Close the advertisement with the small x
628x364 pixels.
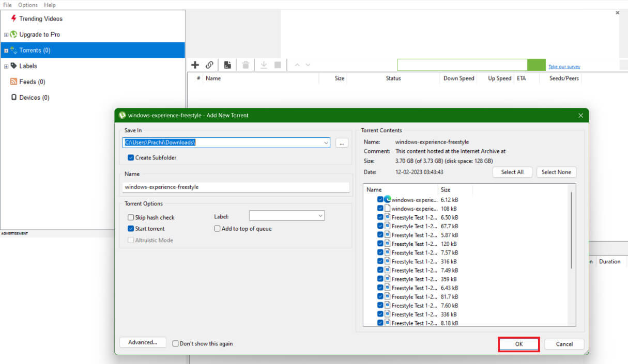617,12
